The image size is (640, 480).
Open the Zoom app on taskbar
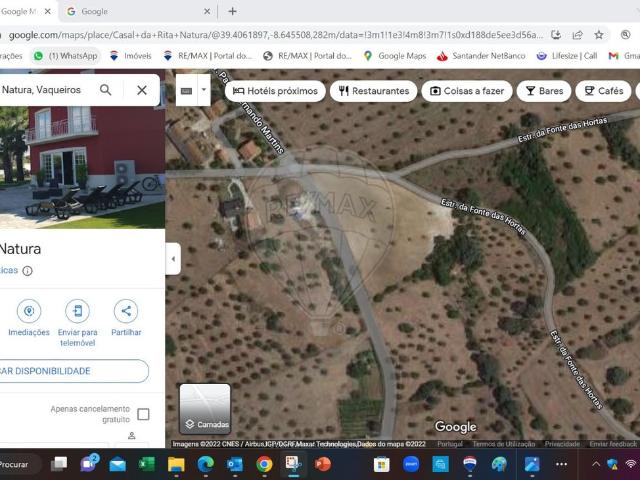411,464
